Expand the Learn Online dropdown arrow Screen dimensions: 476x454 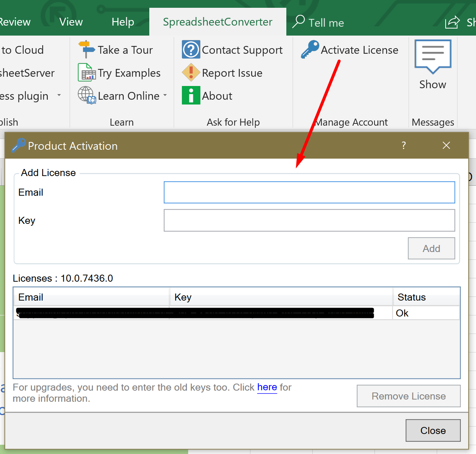coord(165,96)
